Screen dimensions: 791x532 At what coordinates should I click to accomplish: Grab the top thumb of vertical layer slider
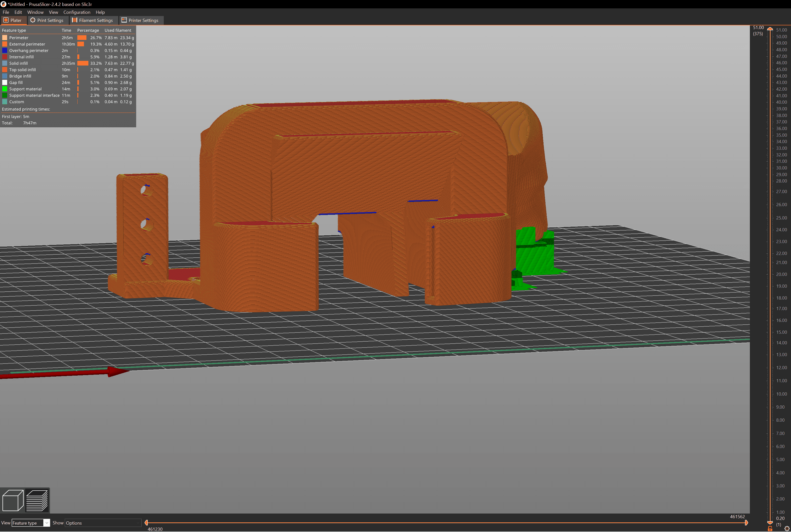770,29
